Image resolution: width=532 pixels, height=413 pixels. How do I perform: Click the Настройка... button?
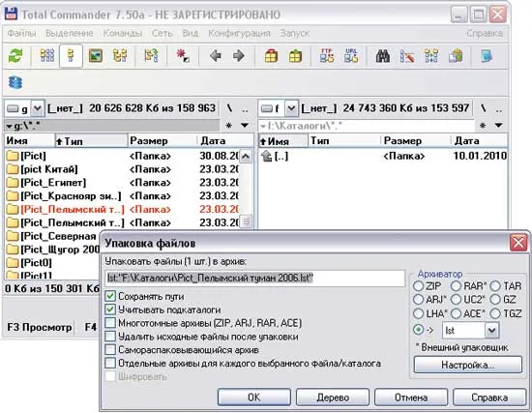click(468, 365)
